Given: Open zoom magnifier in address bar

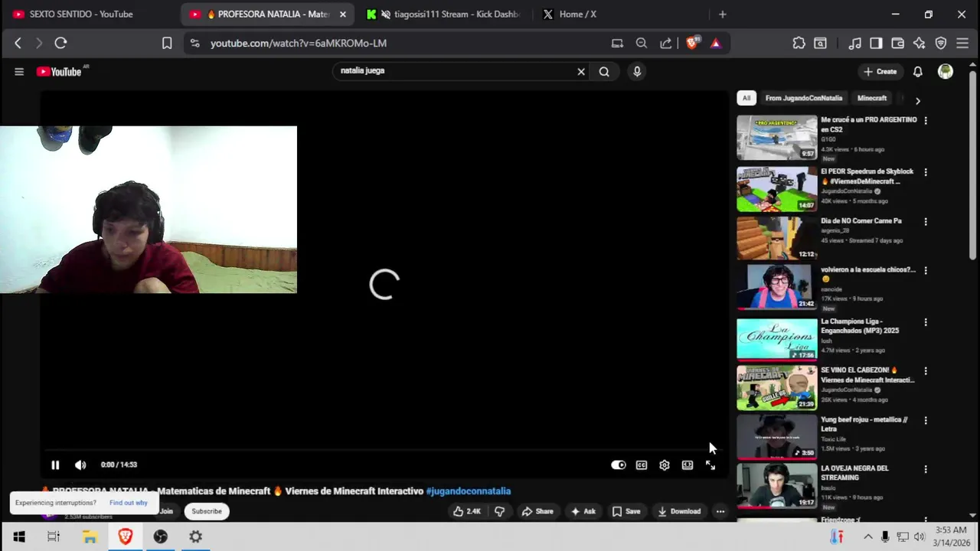Looking at the screenshot, I should click(642, 43).
